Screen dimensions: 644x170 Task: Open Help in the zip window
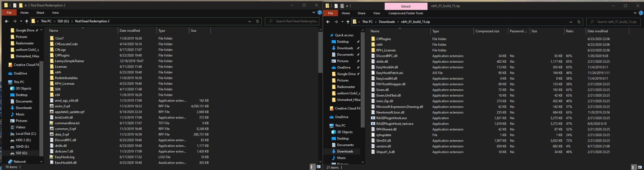click(x=641, y=13)
